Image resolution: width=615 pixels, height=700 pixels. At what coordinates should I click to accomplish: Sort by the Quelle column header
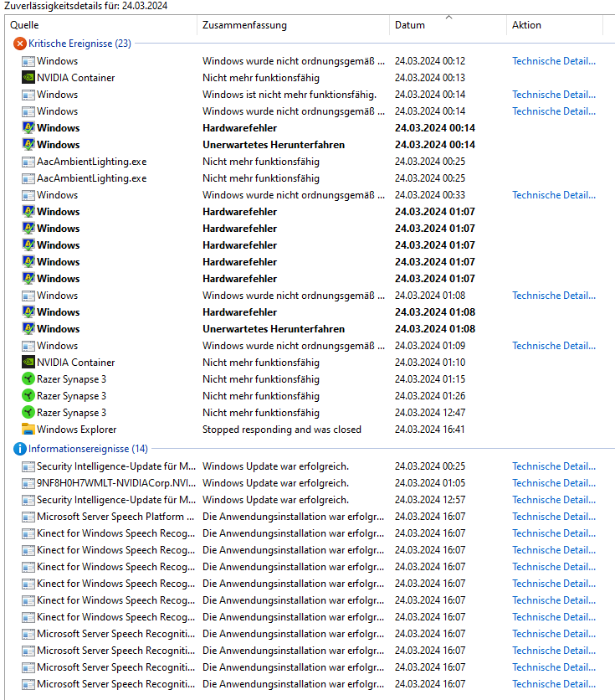(100, 25)
